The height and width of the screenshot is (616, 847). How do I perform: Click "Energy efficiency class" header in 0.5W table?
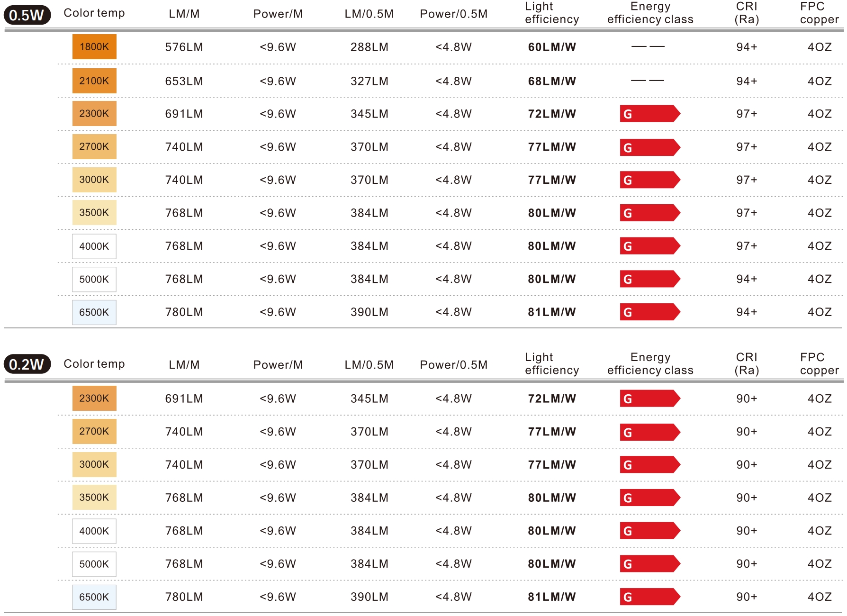pyautogui.click(x=650, y=13)
